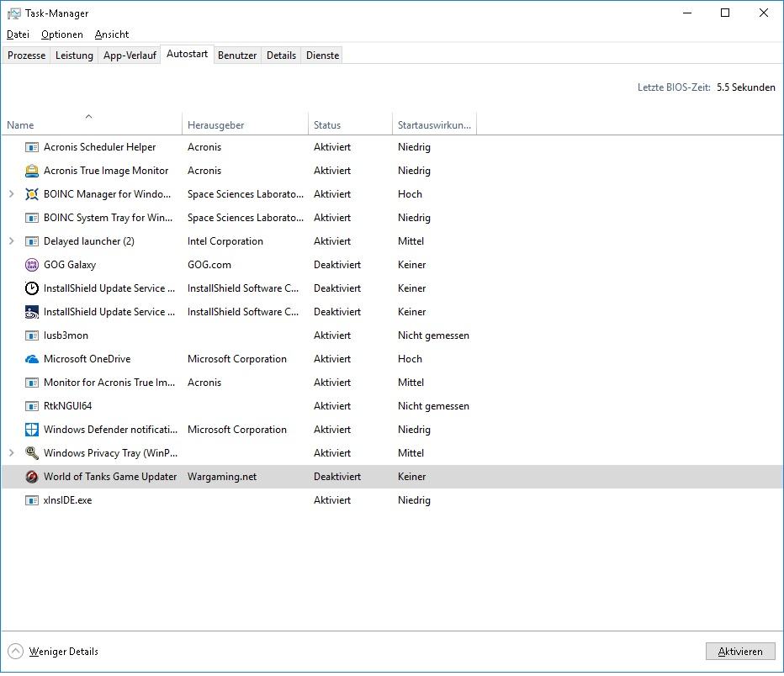Switch to the Dienste tab
The height and width of the screenshot is (676, 784).
(x=322, y=55)
